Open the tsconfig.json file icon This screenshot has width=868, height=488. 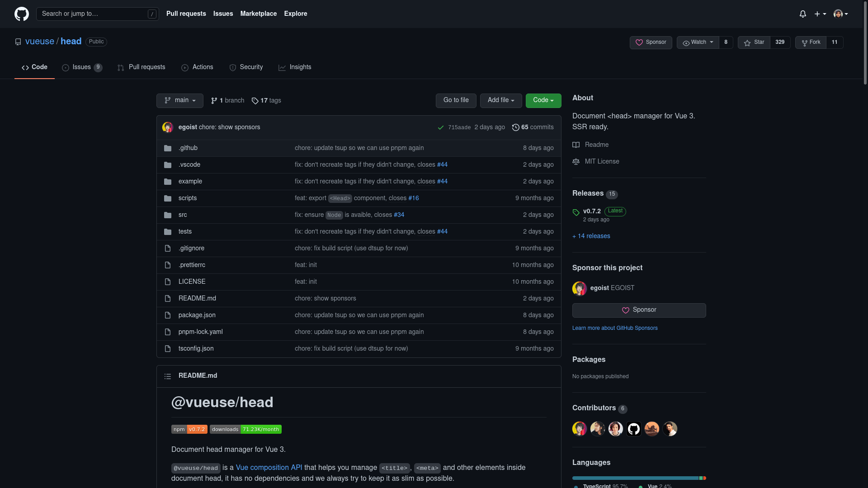pos(168,349)
